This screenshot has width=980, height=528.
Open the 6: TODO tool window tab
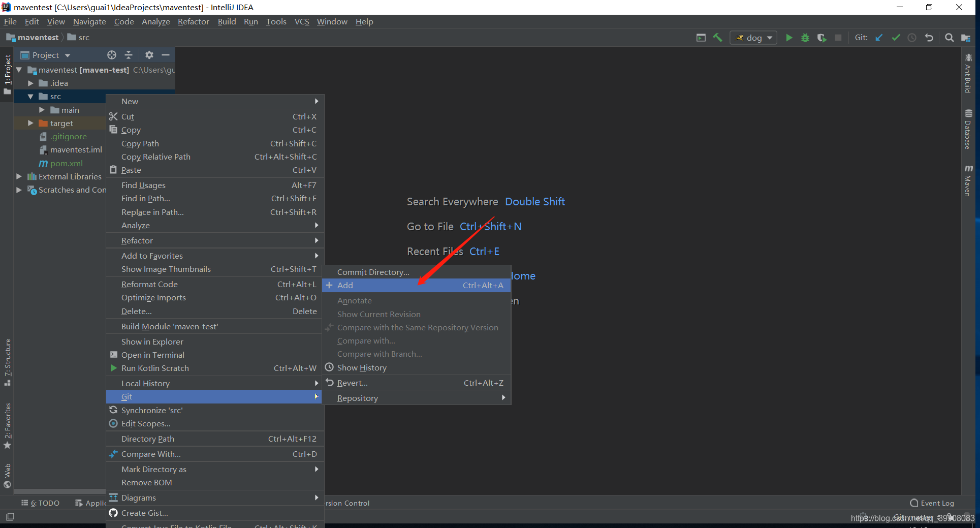pos(40,503)
